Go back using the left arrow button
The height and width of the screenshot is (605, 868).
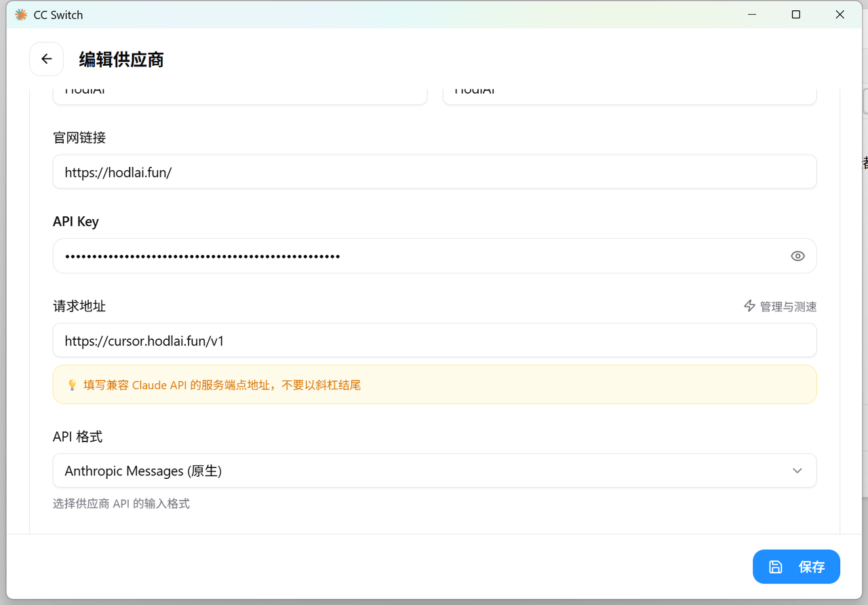46,59
